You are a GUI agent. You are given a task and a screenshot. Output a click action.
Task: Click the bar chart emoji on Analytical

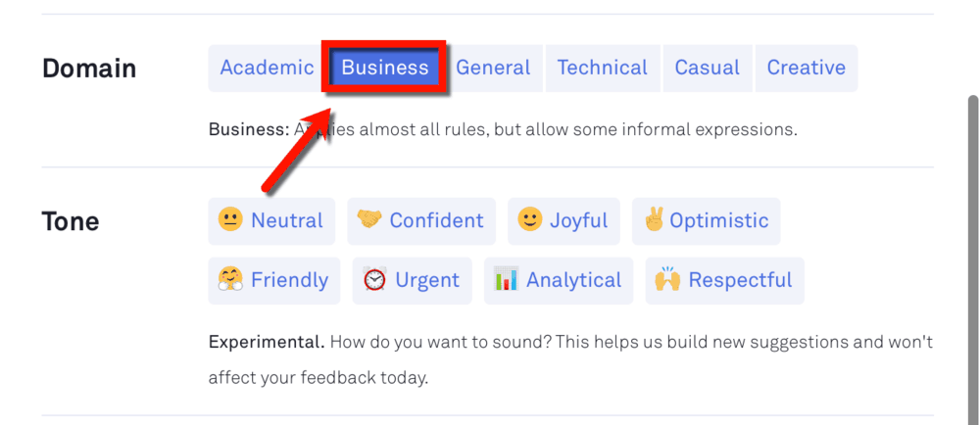(506, 279)
